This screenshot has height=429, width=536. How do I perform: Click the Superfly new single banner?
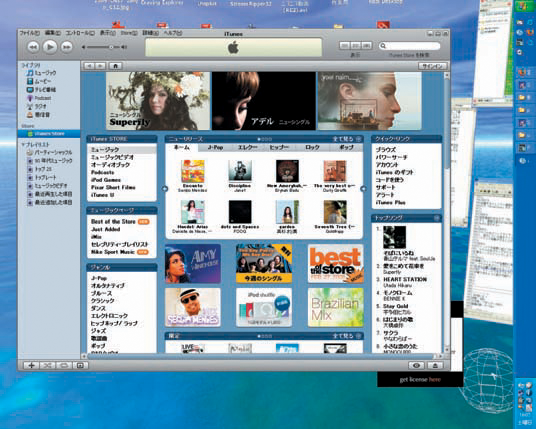point(158,101)
